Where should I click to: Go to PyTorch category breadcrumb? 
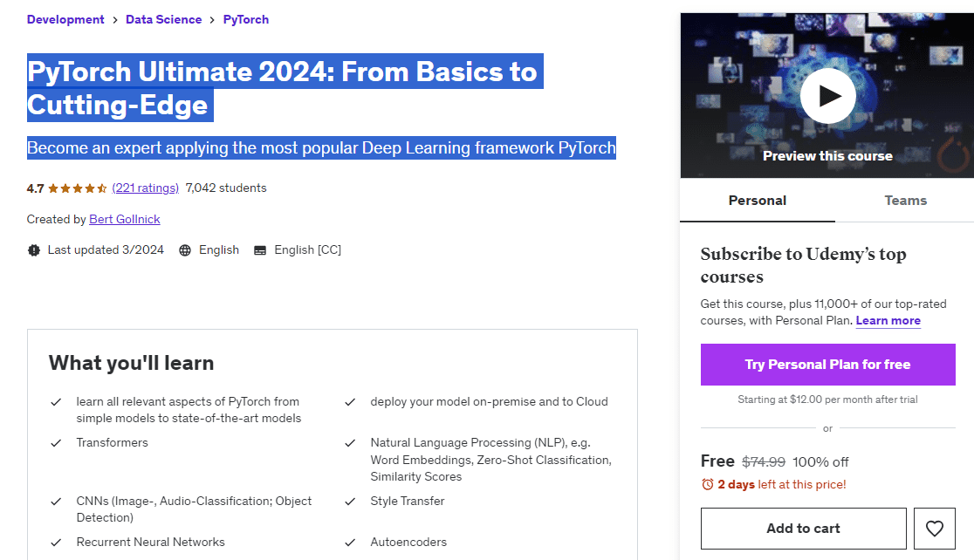(x=246, y=19)
